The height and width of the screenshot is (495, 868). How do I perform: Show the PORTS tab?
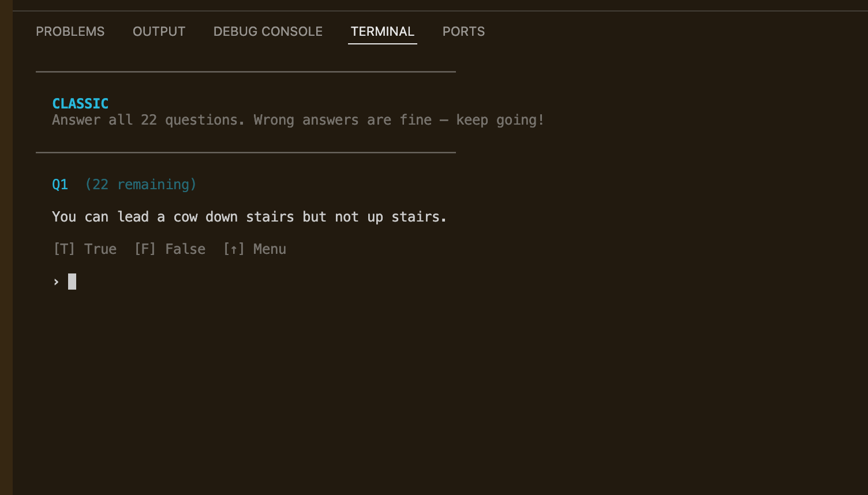pyautogui.click(x=463, y=32)
